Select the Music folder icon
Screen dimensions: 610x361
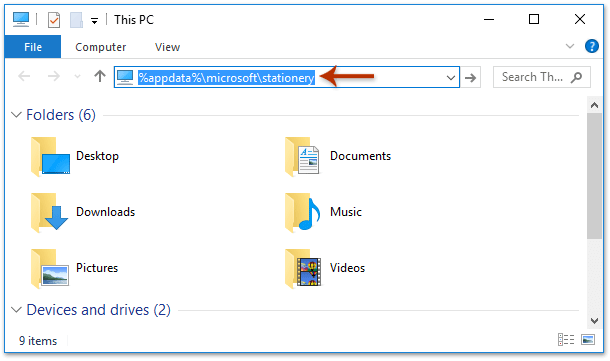302,212
